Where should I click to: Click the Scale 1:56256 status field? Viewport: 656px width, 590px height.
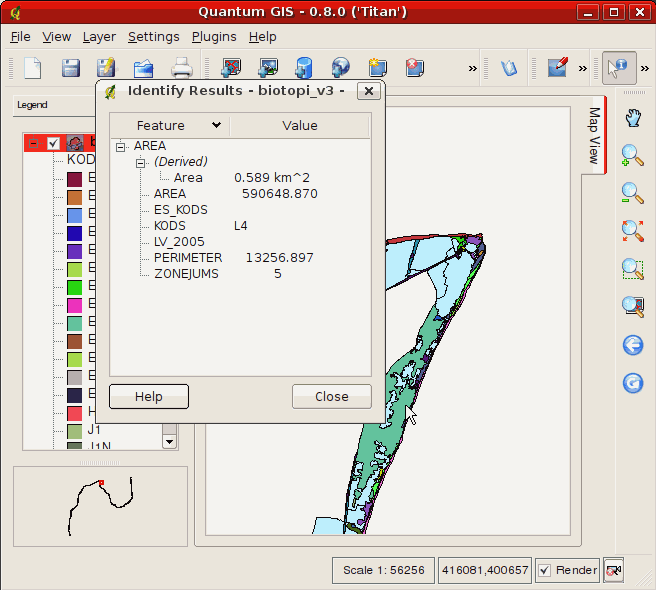click(383, 570)
